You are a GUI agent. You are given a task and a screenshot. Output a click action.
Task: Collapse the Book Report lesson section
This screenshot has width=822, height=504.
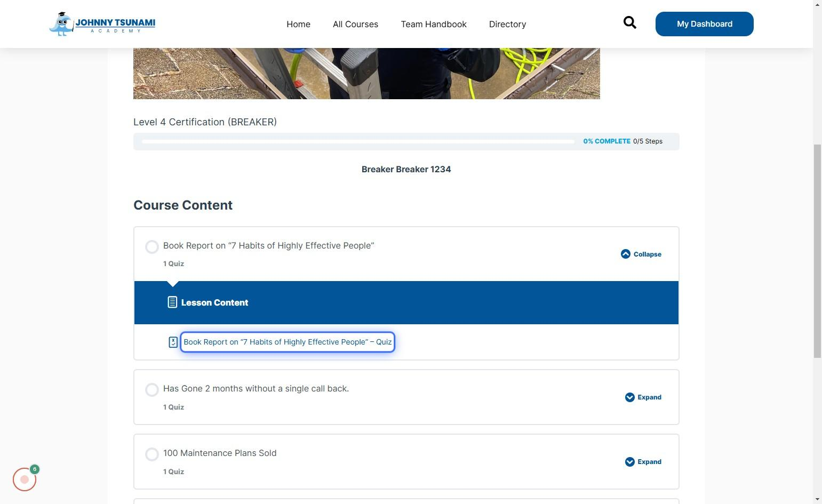[647, 254]
